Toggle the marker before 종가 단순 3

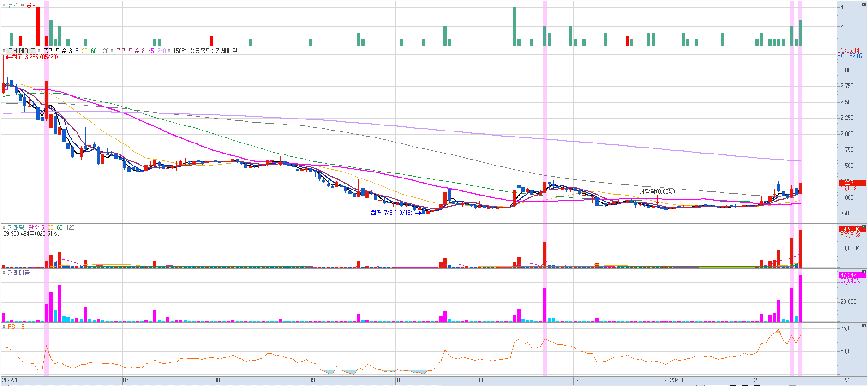pyautogui.click(x=40, y=51)
